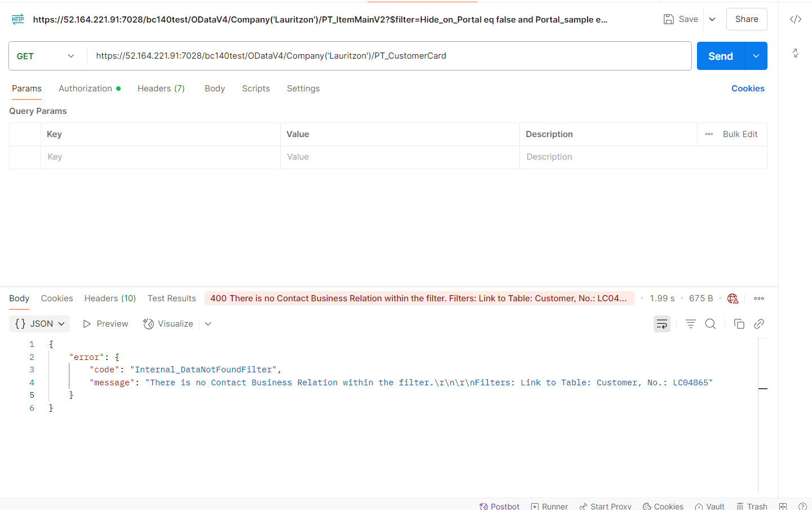812x510 pixels.
Task: Click the link icon in response toolbar
Action: point(759,324)
